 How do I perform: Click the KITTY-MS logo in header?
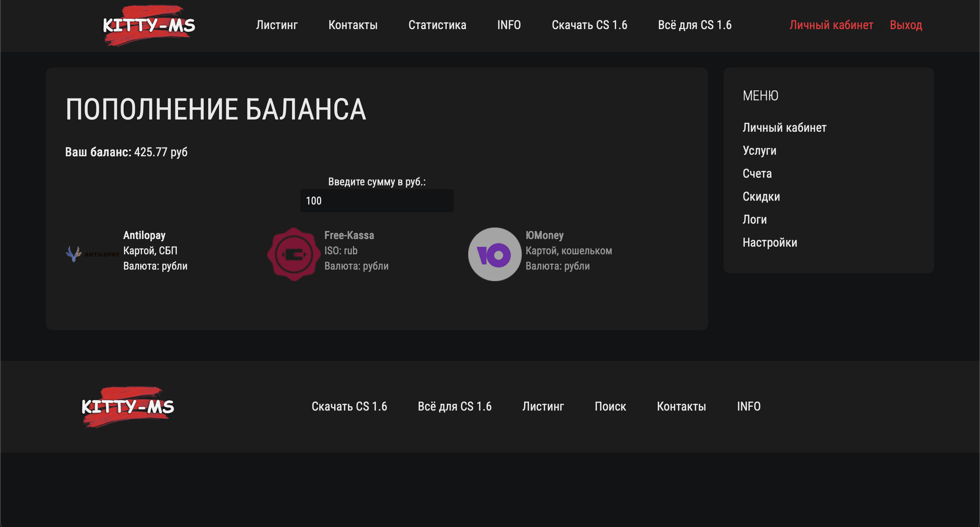pyautogui.click(x=149, y=25)
